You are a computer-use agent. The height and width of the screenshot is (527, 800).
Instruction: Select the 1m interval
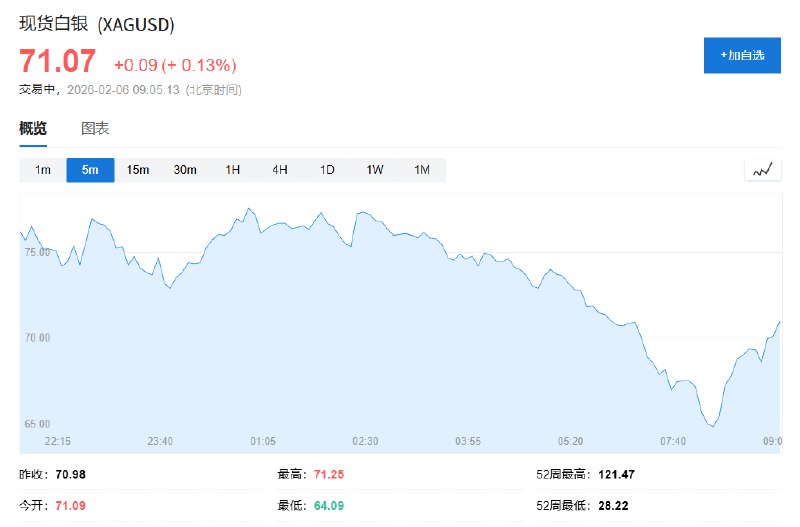coord(43,170)
